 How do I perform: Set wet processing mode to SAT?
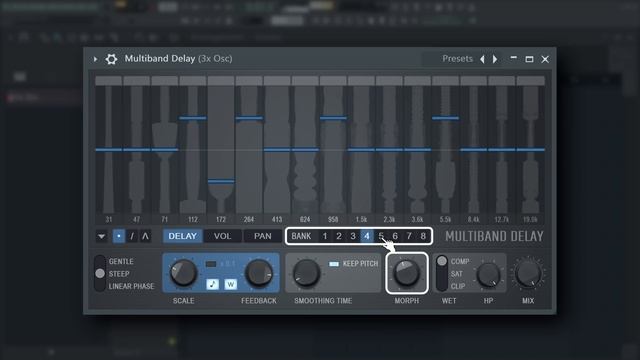click(457, 274)
